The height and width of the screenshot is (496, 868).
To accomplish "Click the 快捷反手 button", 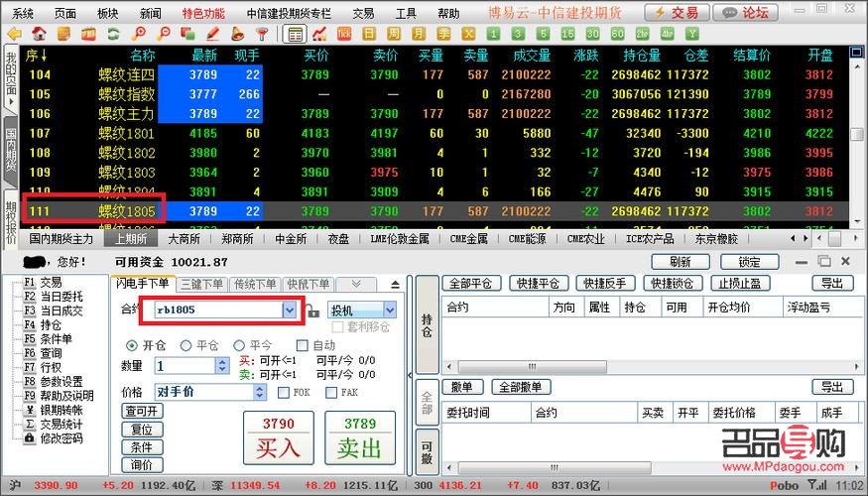I will [605, 283].
